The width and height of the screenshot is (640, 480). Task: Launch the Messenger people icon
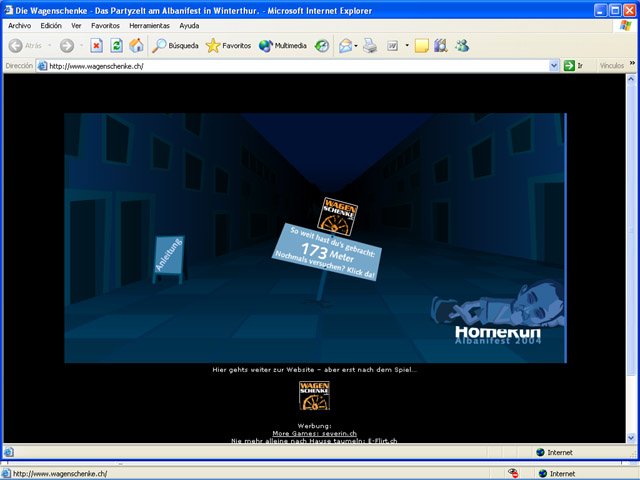coord(462,45)
